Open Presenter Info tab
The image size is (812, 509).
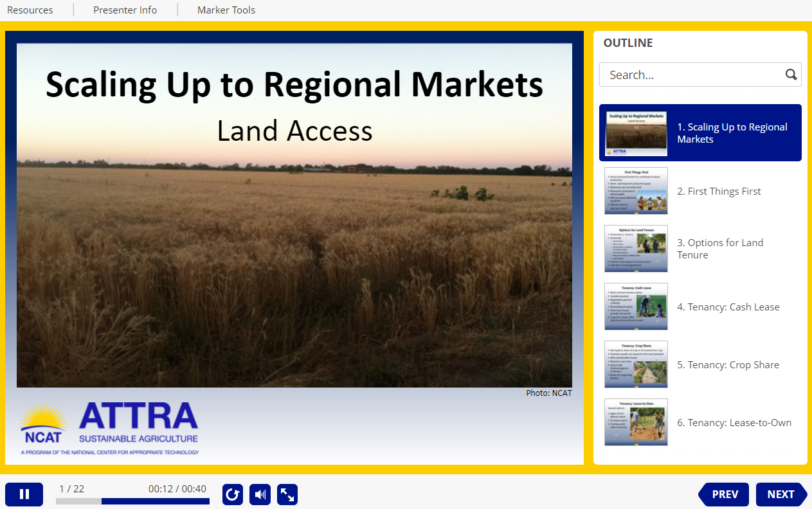coord(125,10)
